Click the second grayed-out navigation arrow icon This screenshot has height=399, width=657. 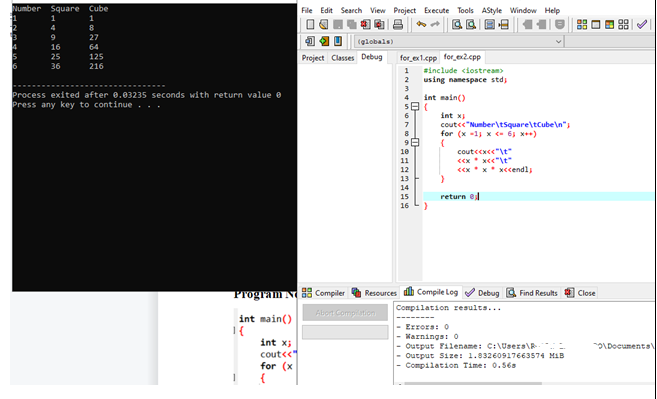[x=541, y=24]
